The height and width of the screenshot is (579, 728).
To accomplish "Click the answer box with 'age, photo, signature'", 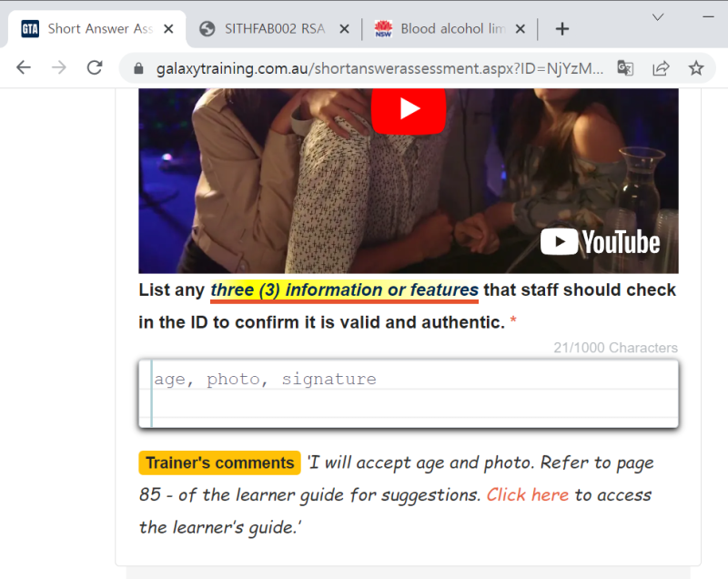I will pyautogui.click(x=409, y=393).
